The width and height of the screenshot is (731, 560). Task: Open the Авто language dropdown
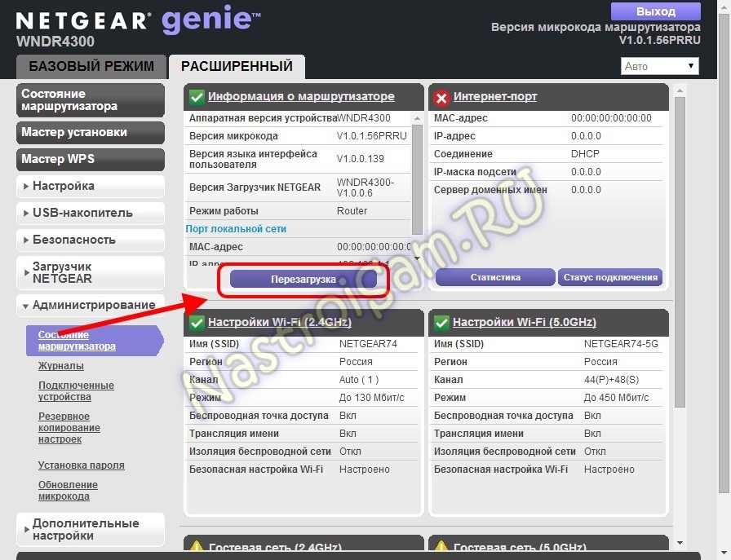point(659,65)
